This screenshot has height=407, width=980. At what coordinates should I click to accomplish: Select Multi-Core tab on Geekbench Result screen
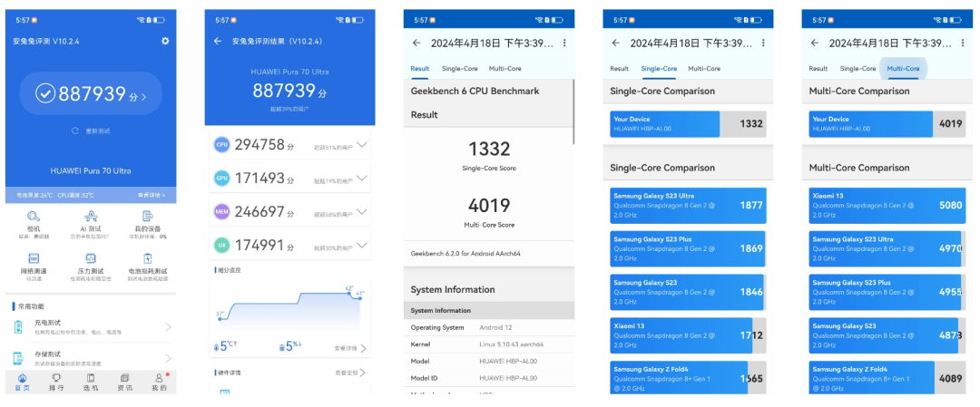point(505,69)
